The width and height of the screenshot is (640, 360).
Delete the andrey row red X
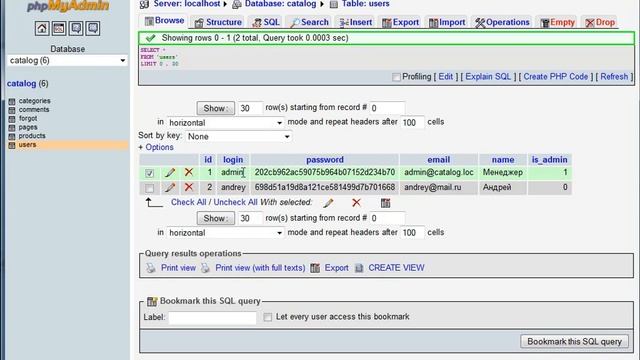[x=189, y=187]
